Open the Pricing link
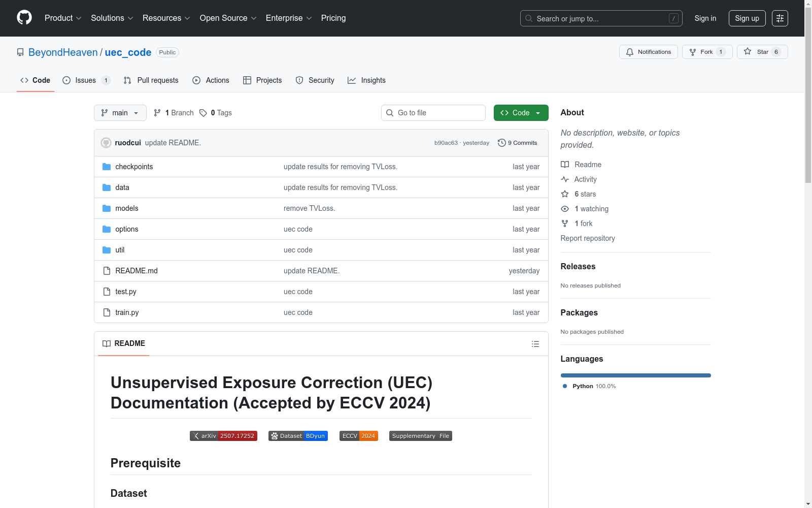The height and width of the screenshot is (508, 812). point(333,18)
